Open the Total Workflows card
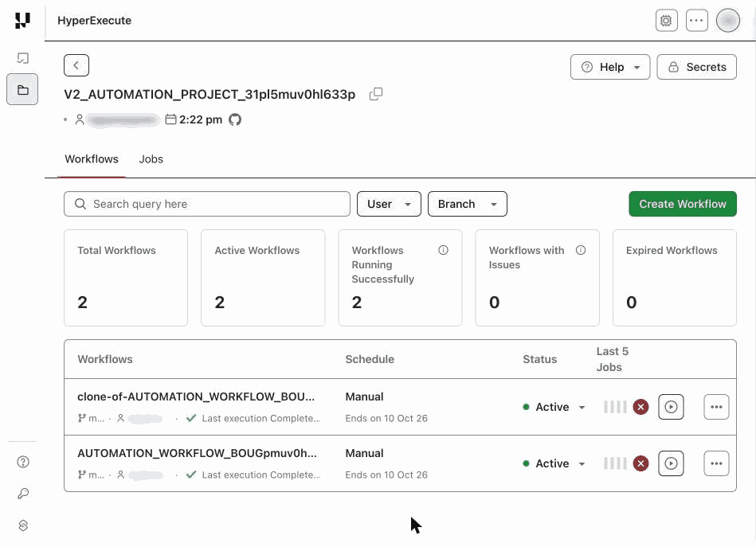Screen dimensions: 756x547 (x=126, y=278)
